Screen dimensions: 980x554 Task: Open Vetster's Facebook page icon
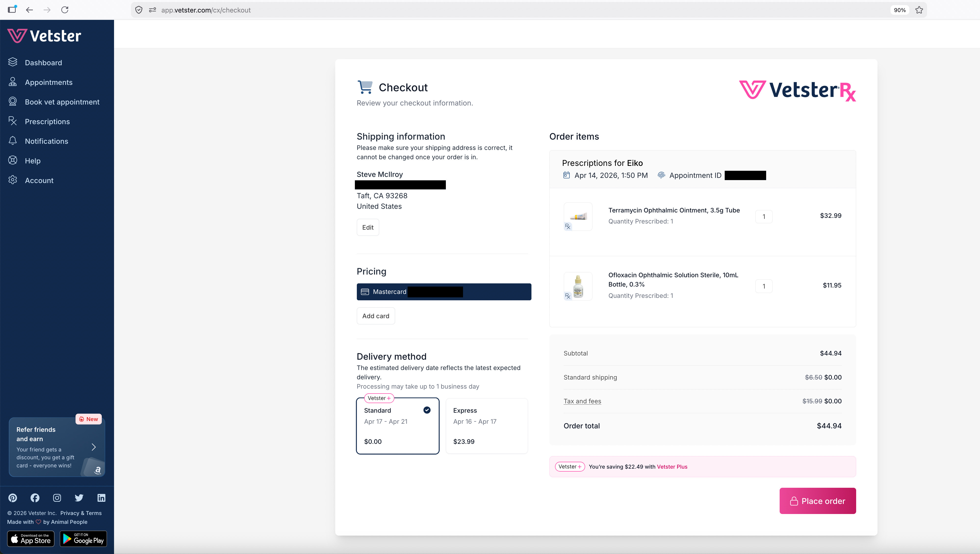35,498
